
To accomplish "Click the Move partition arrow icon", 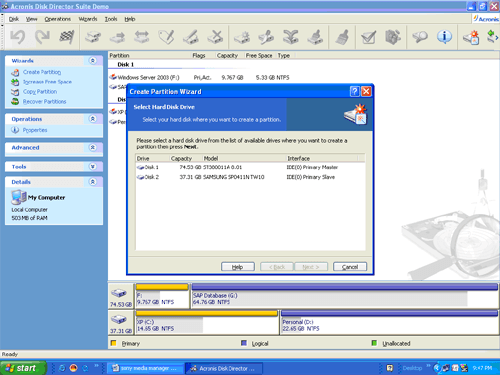I will click(x=117, y=37).
